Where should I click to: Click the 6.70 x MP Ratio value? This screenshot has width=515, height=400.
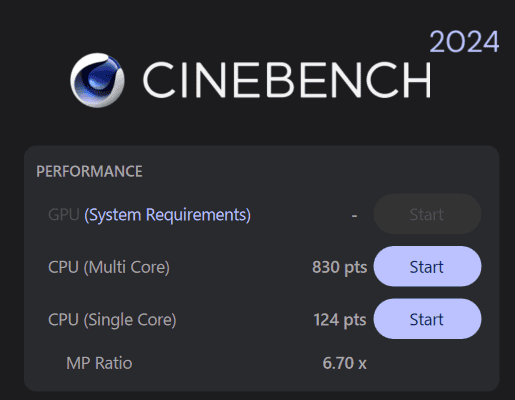(x=344, y=363)
